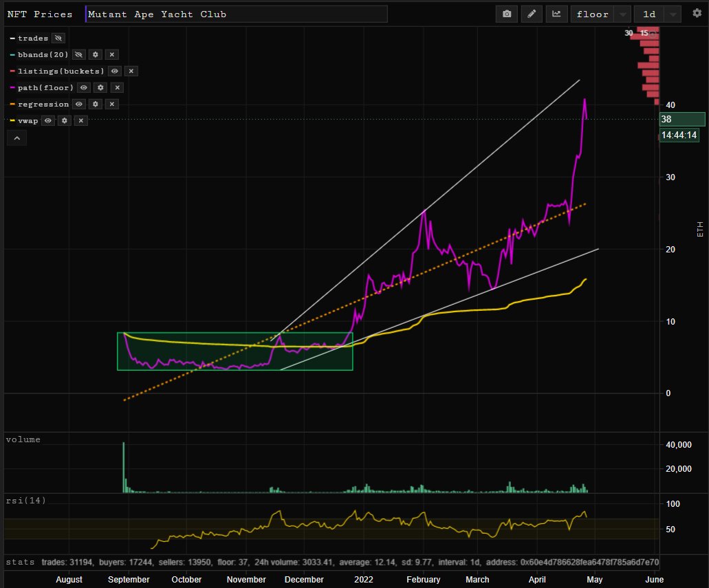This screenshot has height=588, width=709.
Task: Click the current price tag 38
Action: pyautogui.click(x=682, y=120)
